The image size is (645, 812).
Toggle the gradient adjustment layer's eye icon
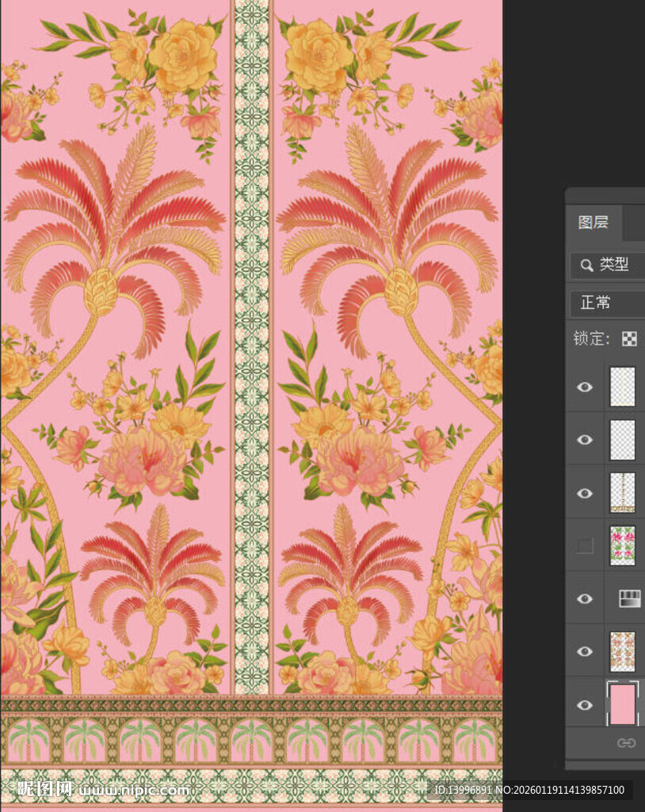(x=585, y=599)
